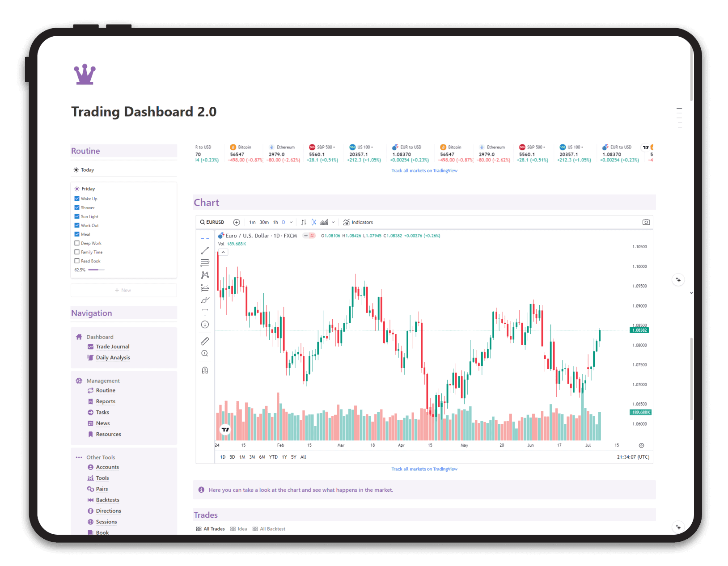Toggle the chart legend visibility pill
Viewport: 728px width, 566px height.
(x=309, y=236)
